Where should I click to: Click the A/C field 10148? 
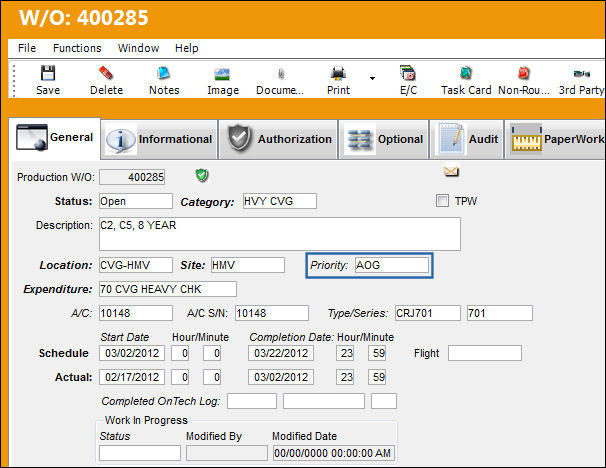(136, 313)
